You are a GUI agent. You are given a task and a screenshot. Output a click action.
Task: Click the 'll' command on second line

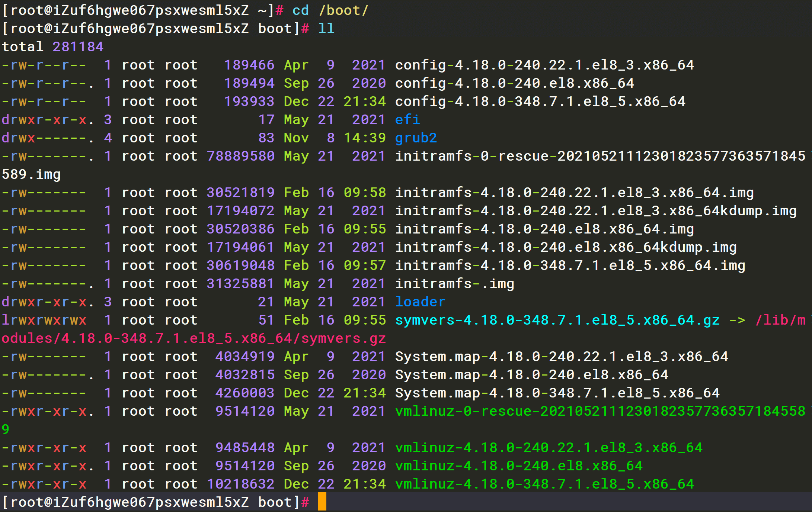click(326, 28)
